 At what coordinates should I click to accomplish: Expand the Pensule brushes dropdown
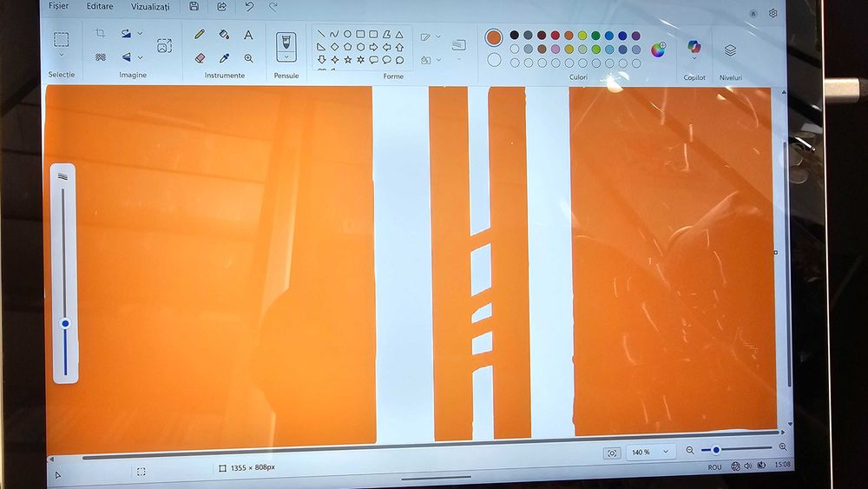point(286,56)
